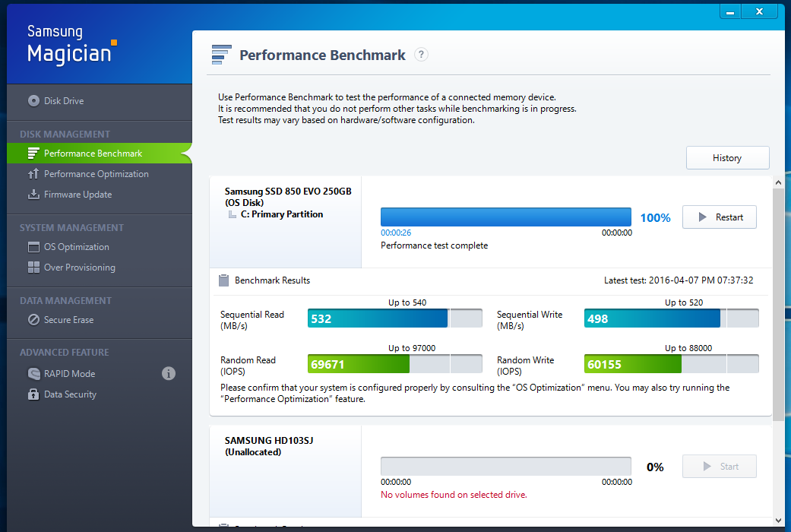Click the scrollbar down arrow
This screenshot has height=532, width=791.
(x=778, y=521)
